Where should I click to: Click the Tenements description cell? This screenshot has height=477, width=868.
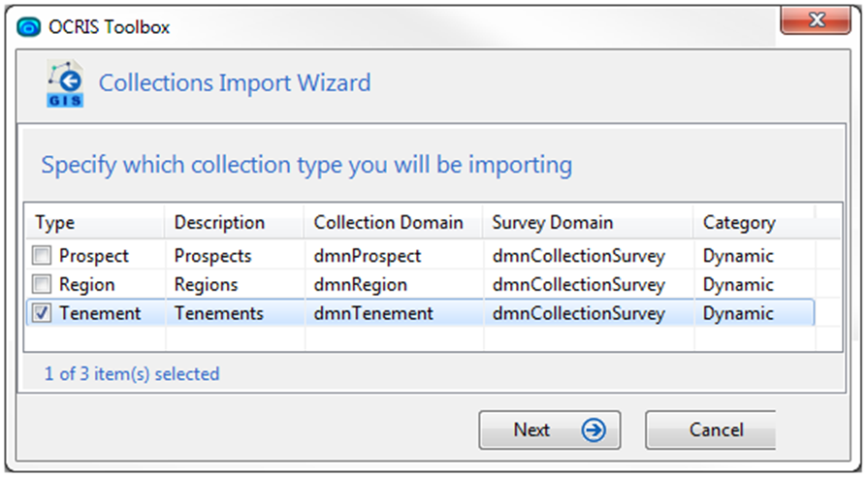pos(219,313)
